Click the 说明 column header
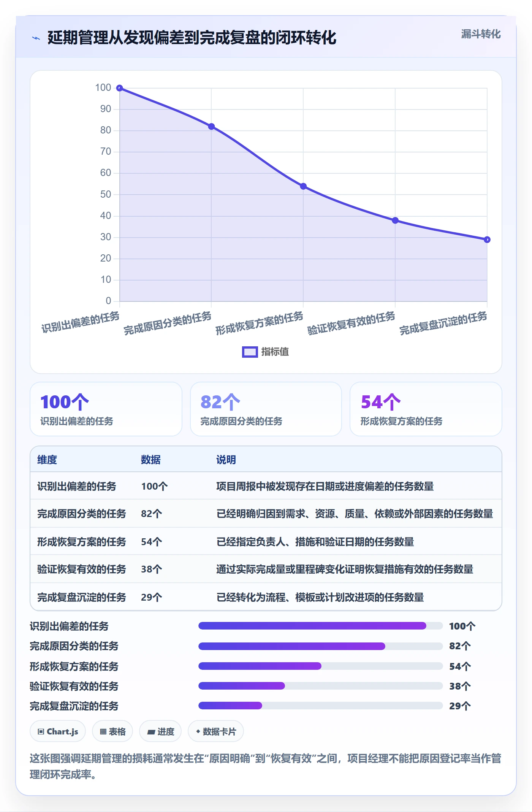 coord(226,460)
